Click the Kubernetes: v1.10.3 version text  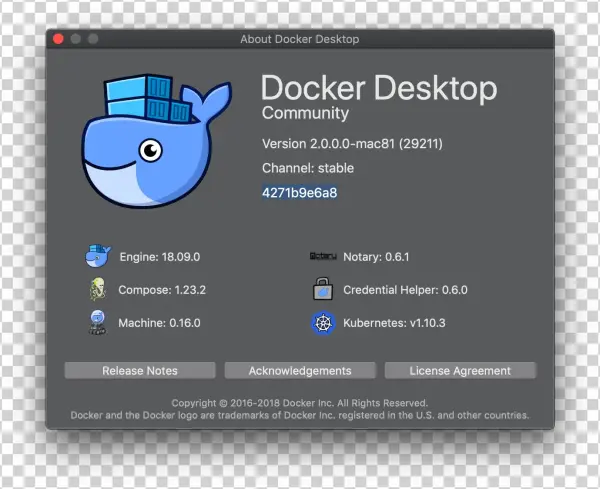394,323
